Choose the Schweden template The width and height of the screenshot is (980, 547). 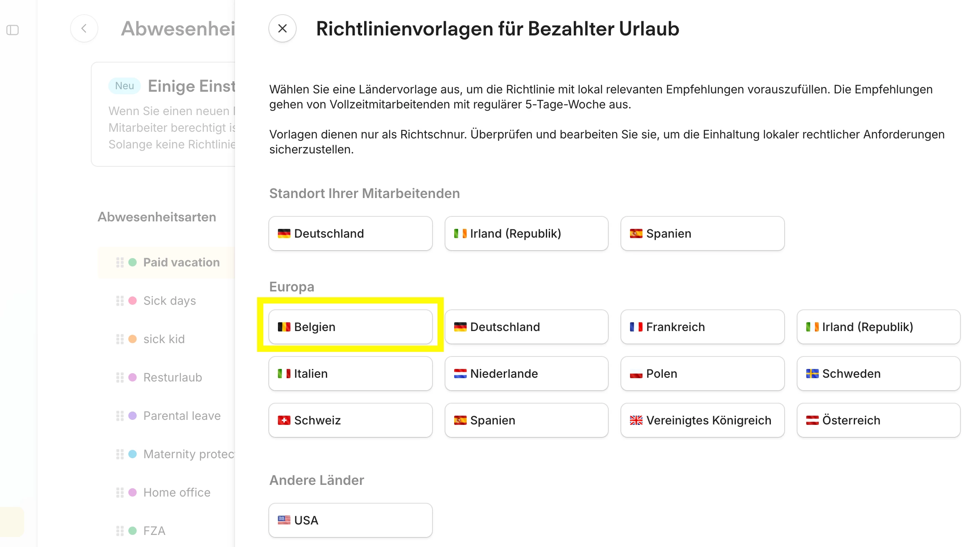[878, 374]
